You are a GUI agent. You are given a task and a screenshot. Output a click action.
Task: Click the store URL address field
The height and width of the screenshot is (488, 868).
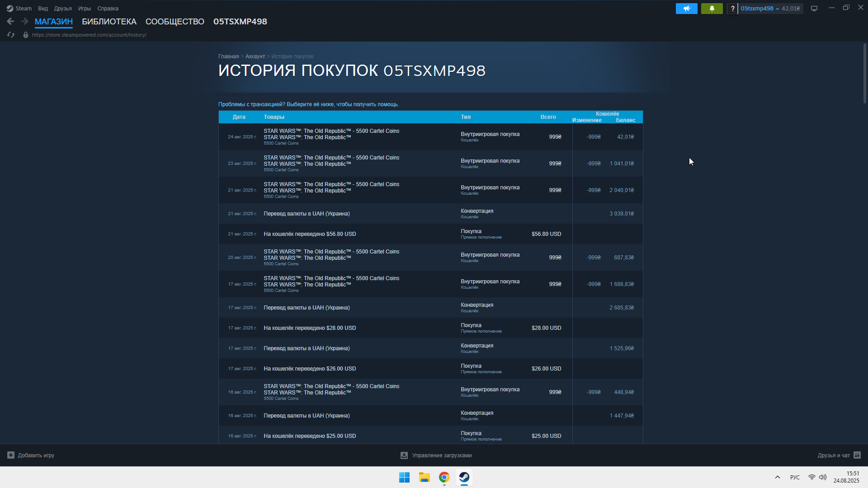pyautogui.click(x=89, y=35)
